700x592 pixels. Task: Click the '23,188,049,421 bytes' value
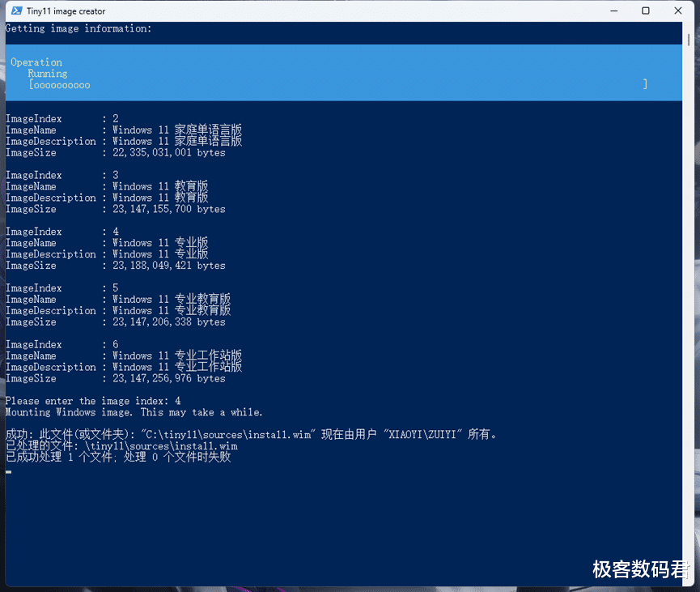pyautogui.click(x=169, y=266)
